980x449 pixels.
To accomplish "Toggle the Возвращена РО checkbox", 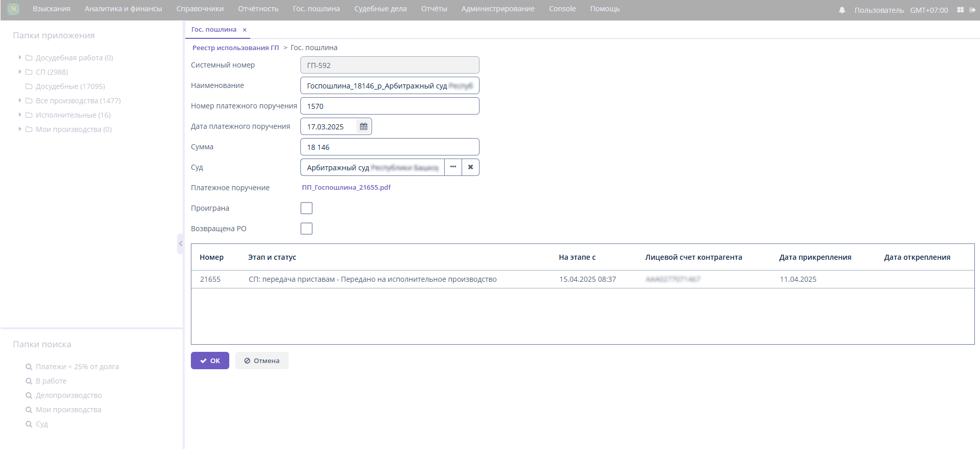I will (x=307, y=229).
